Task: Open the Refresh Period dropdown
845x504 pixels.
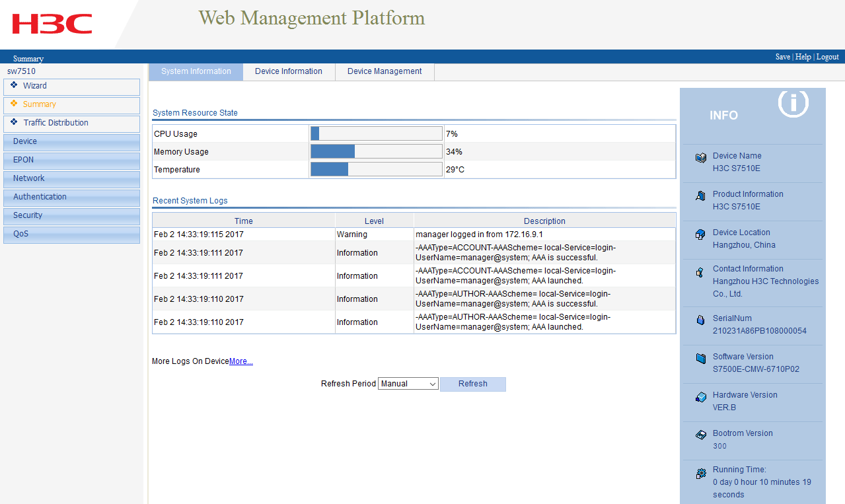Action: click(x=408, y=384)
